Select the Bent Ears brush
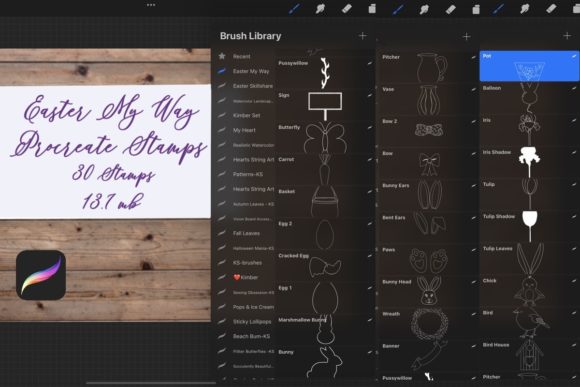The image size is (580, 387). [429, 228]
